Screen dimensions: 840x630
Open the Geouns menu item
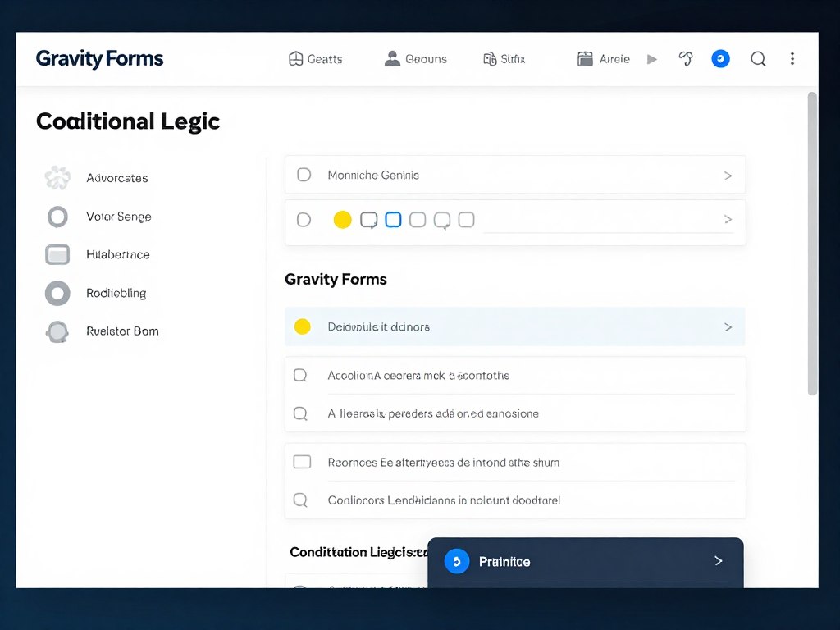416,59
